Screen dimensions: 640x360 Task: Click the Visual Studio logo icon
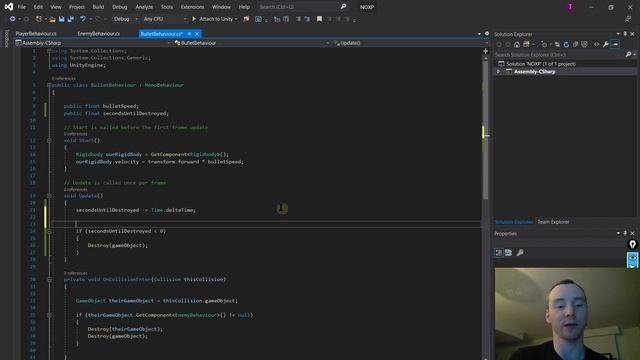[9, 7]
